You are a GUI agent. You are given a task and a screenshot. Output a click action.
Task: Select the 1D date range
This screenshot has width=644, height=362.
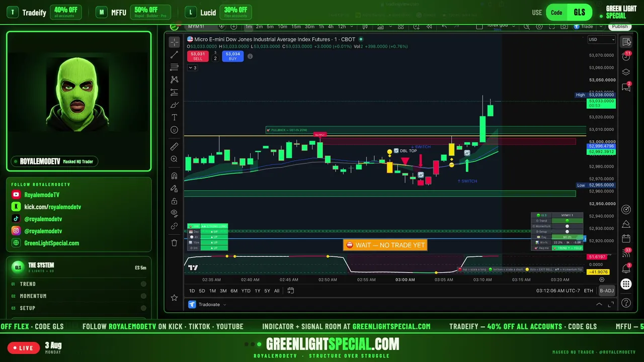[192, 291]
